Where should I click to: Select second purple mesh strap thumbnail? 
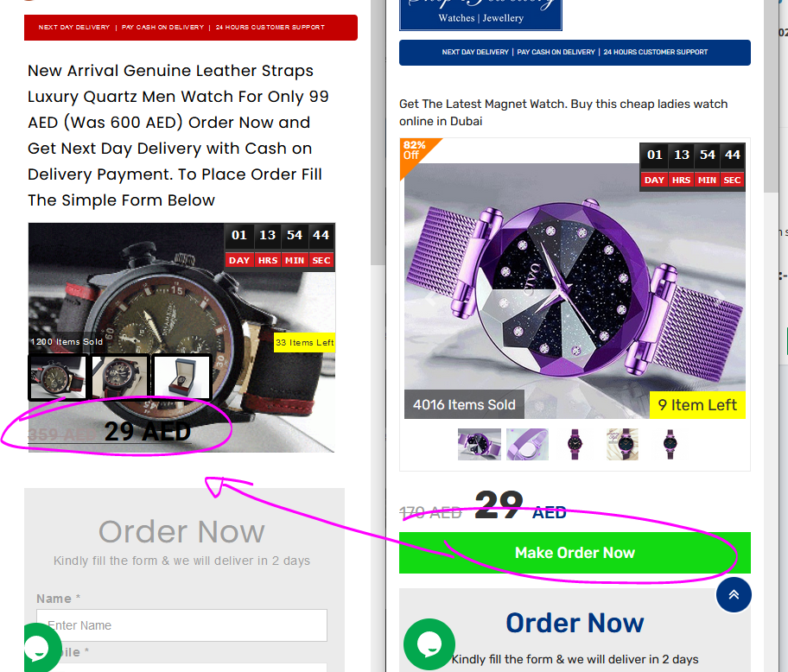(x=527, y=444)
